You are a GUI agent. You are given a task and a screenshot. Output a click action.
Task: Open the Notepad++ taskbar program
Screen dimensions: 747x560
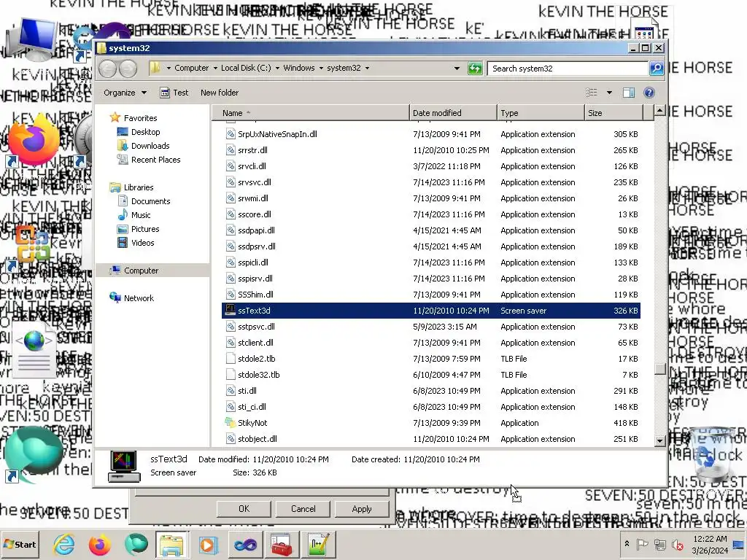318,544
